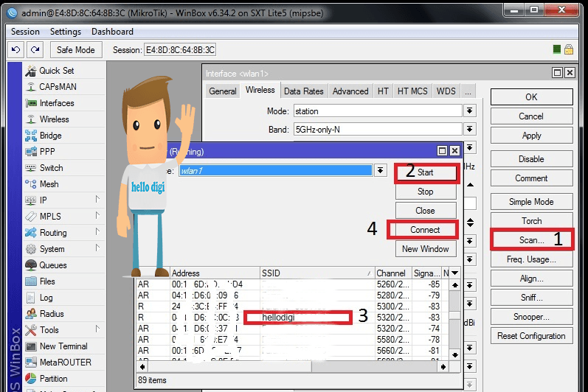Click the Scan... button
The image size is (588, 392).
531,240
